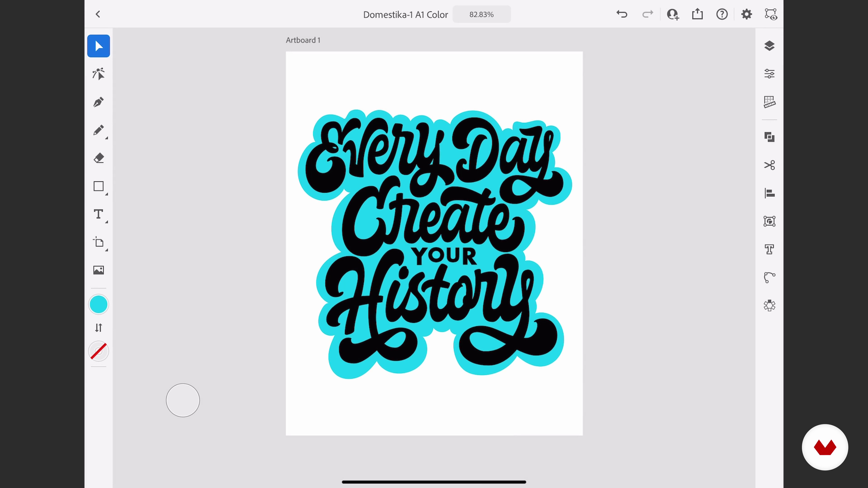868x488 pixels.
Task: Select the Rectangle shape tool
Action: coord(98,186)
